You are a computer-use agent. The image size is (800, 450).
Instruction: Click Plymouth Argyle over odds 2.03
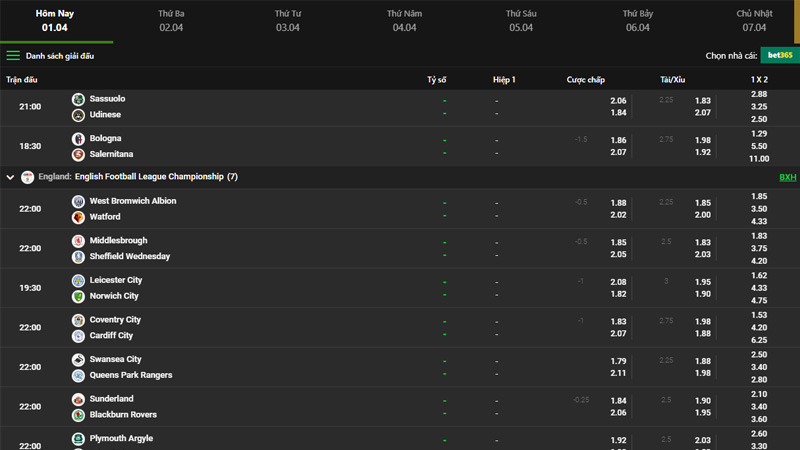[x=703, y=440]
